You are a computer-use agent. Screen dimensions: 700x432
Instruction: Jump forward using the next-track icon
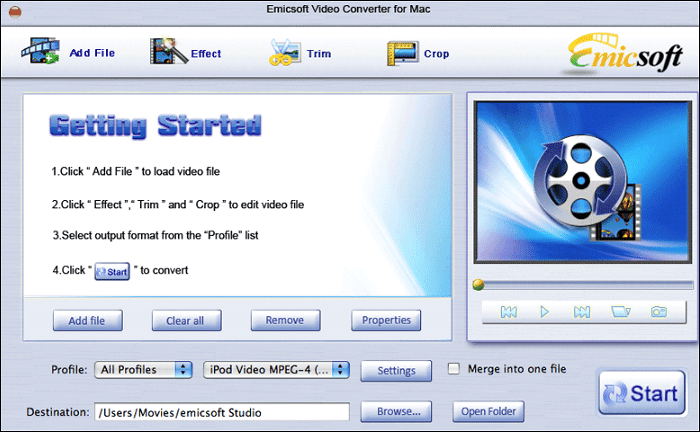(581, 312)
